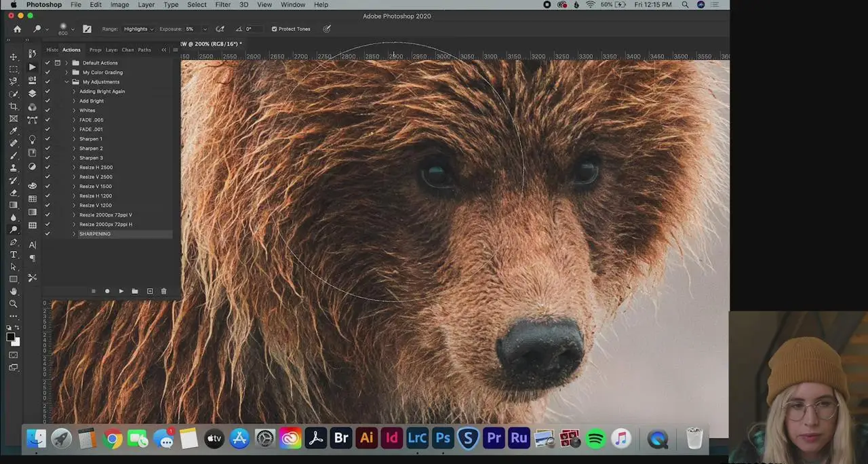Select the Zoom tool

pos(13,304)
